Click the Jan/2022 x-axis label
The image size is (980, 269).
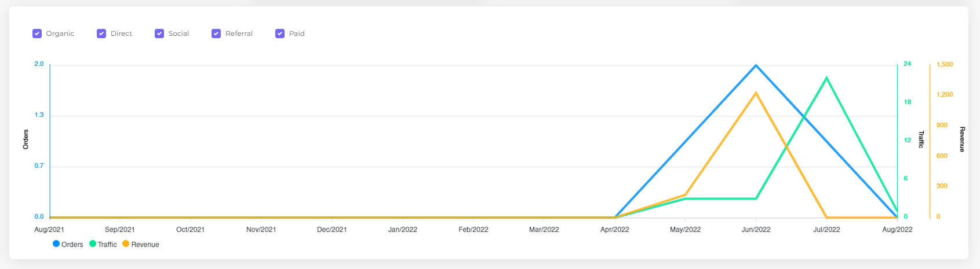point(403,230)
